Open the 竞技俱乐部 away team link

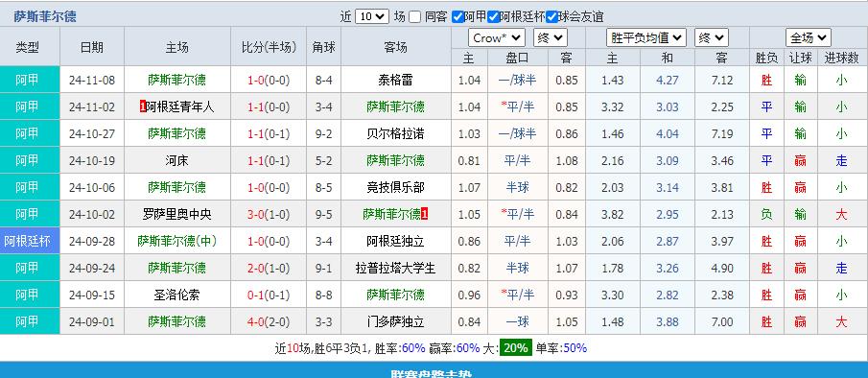[x=396, y=188]
